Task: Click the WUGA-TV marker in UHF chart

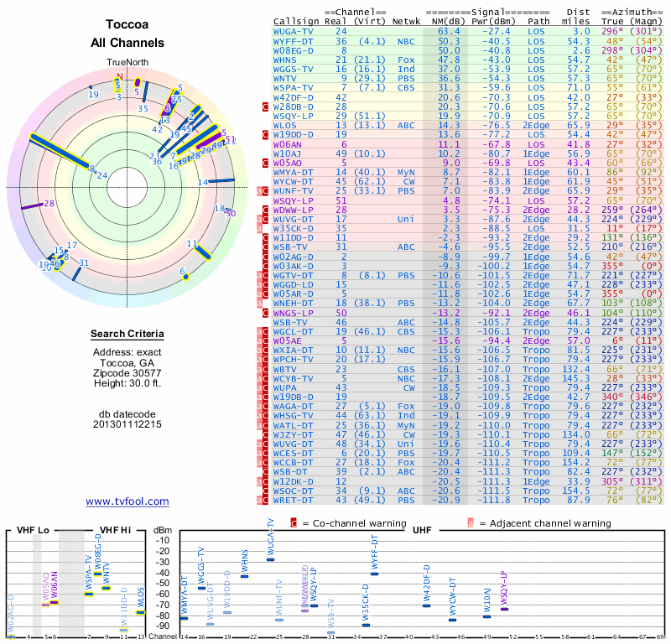Action: pos(270,559)
